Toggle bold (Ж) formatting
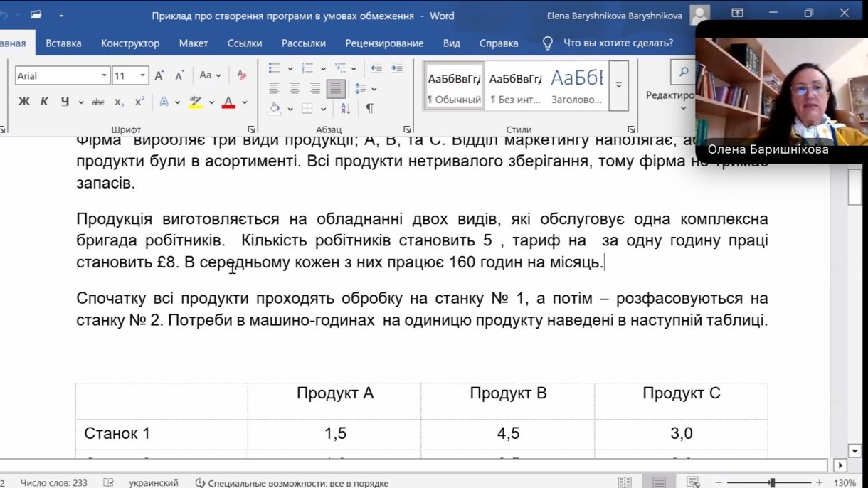 coord(24,102)
